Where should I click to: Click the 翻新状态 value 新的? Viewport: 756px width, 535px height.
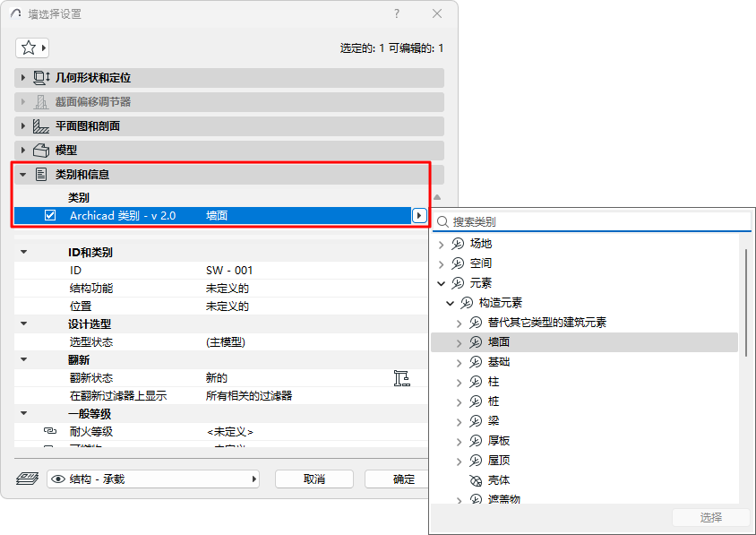click(217, 378)
